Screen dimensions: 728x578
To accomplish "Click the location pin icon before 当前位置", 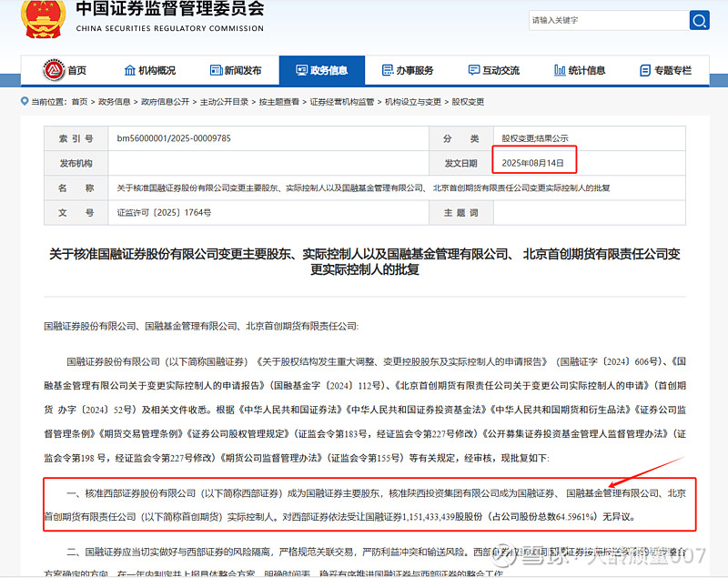I will (x=25, y=101).
